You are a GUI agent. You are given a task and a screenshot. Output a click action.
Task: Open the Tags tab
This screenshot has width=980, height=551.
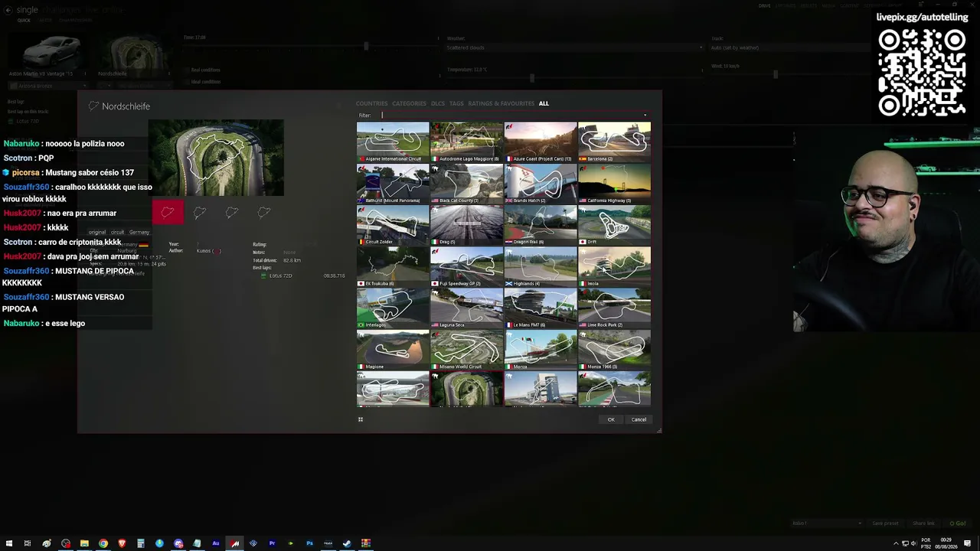tap(456, 103)
